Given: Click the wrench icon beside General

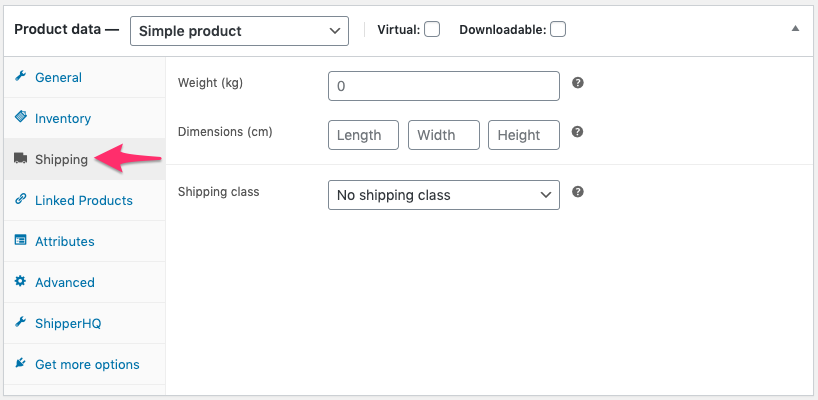Looking at the screenshot, I should click(20, 77).
